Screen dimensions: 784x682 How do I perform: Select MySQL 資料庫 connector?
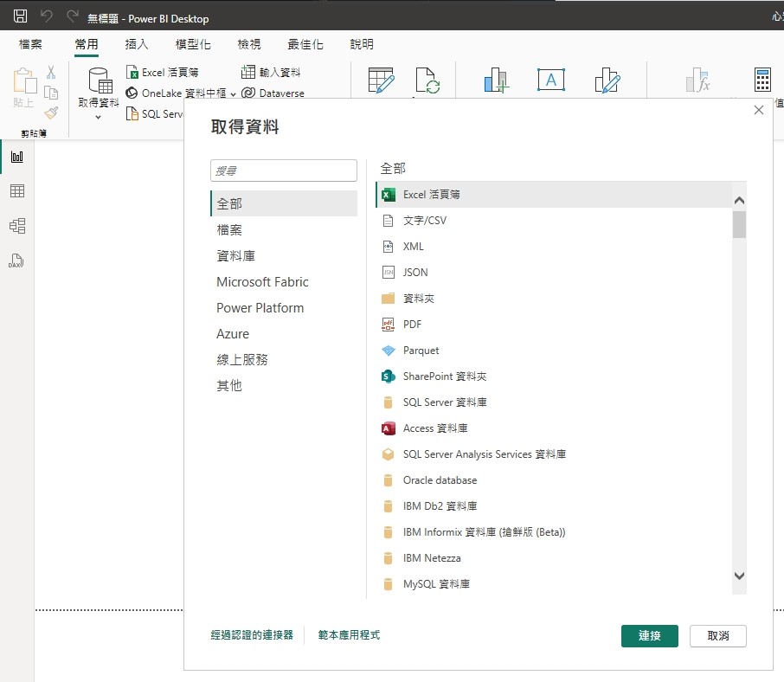click(554, 584)
